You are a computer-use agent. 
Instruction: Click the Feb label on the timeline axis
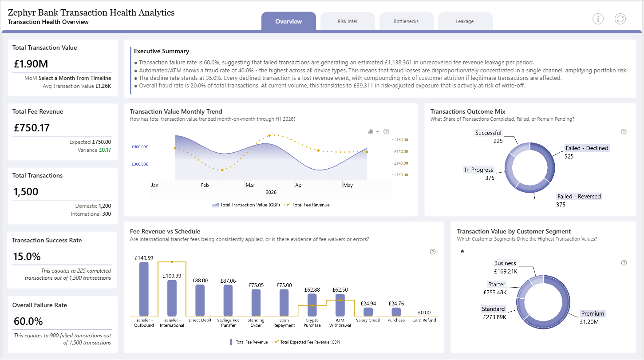click(x=205, y=185)
